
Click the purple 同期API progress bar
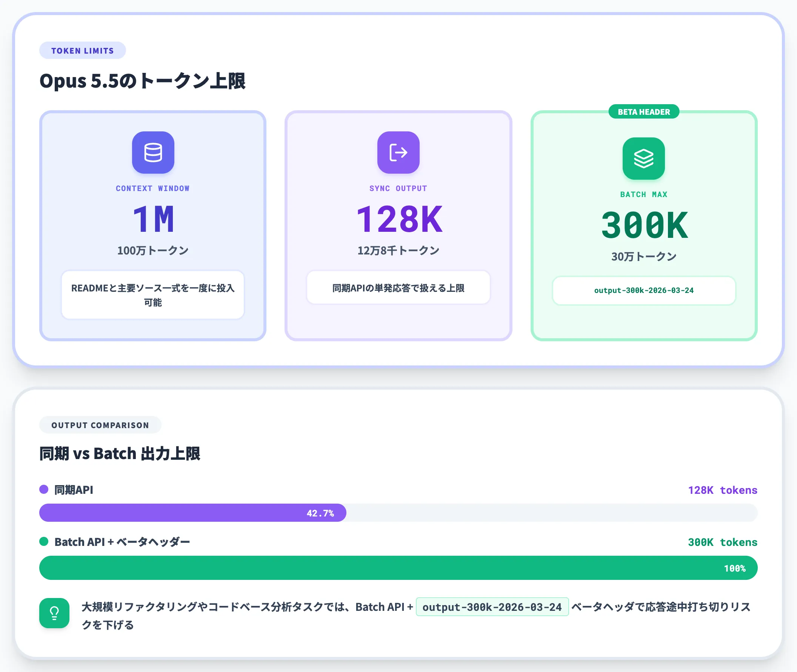click(193, 513)
